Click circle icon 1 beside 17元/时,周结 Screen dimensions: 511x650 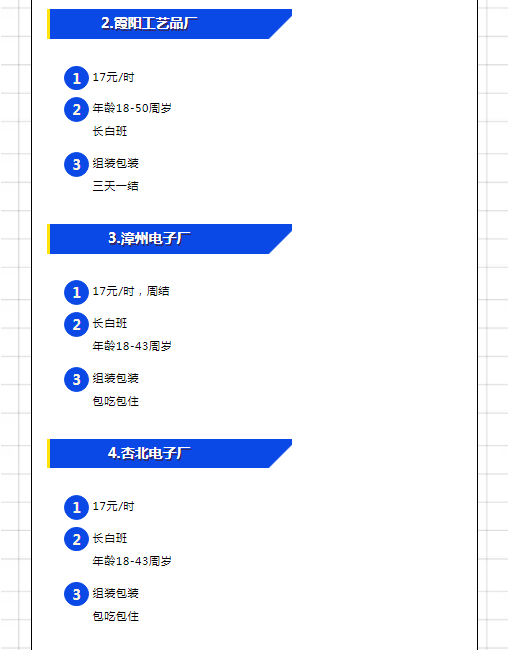pos(76,293)
